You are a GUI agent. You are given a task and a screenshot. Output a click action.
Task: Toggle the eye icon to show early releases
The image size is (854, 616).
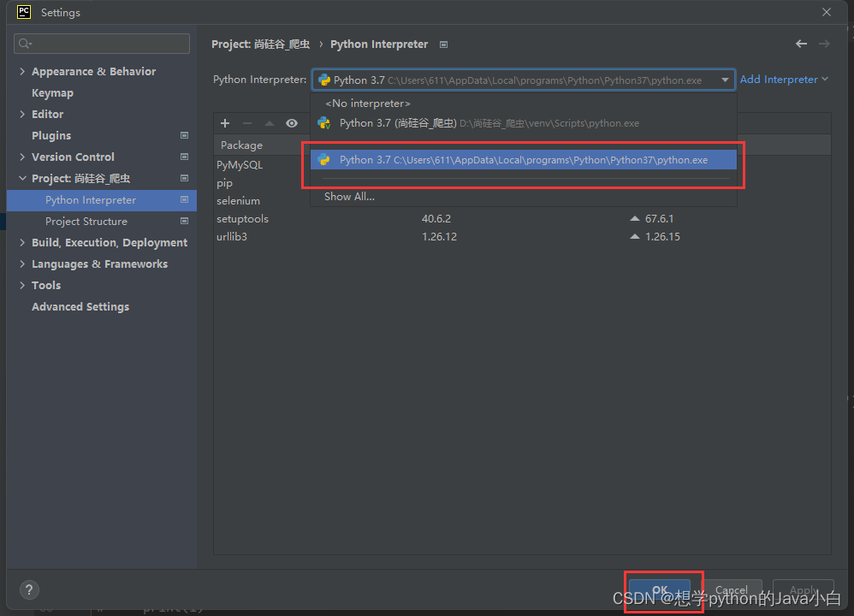(292, 123)
